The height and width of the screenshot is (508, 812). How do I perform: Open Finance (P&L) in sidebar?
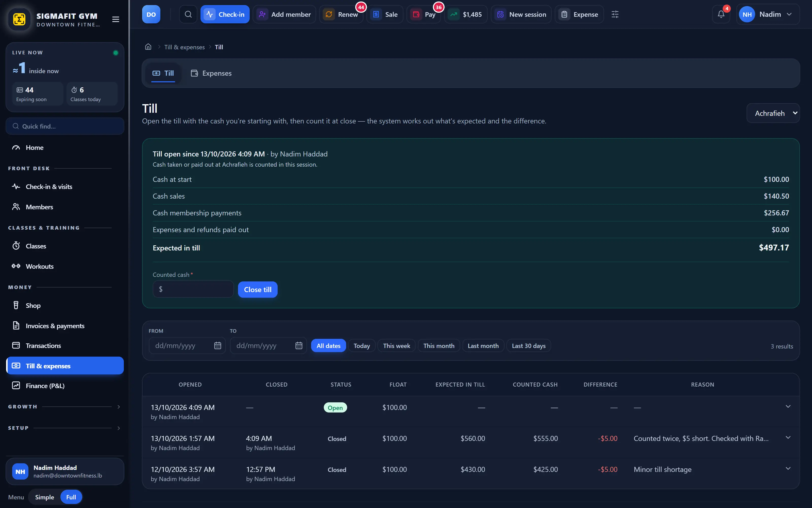[x=65, y=386]
